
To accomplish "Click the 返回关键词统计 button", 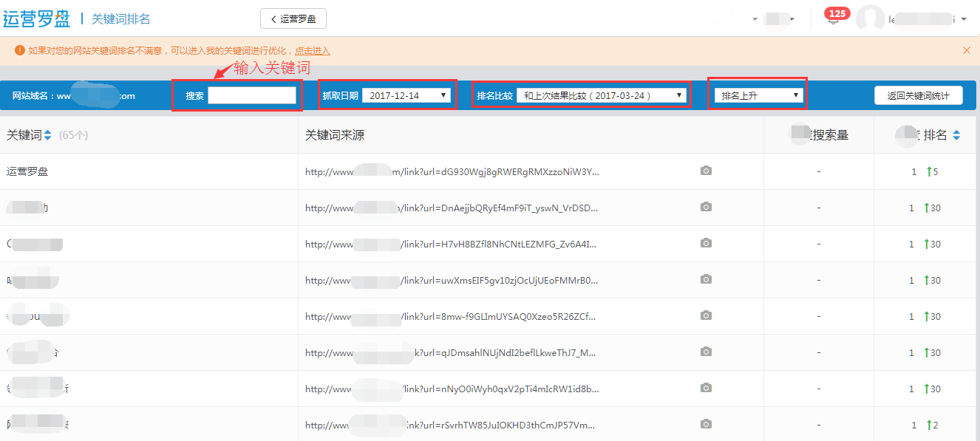I will (918, 95).
